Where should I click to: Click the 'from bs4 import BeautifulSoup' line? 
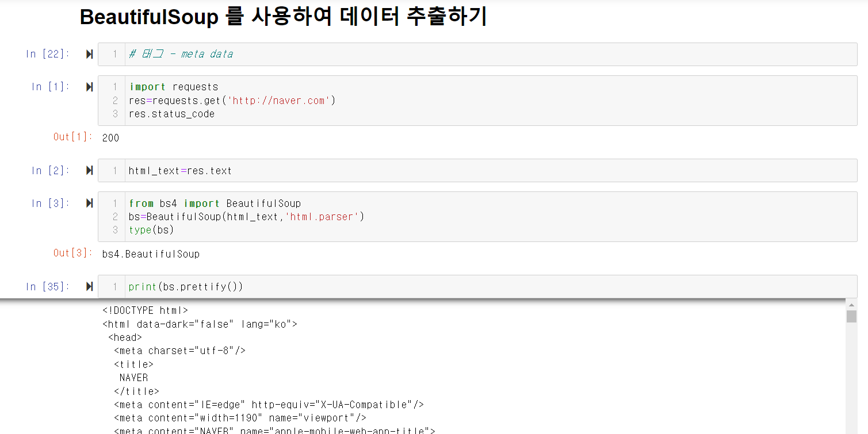[215, 203]
